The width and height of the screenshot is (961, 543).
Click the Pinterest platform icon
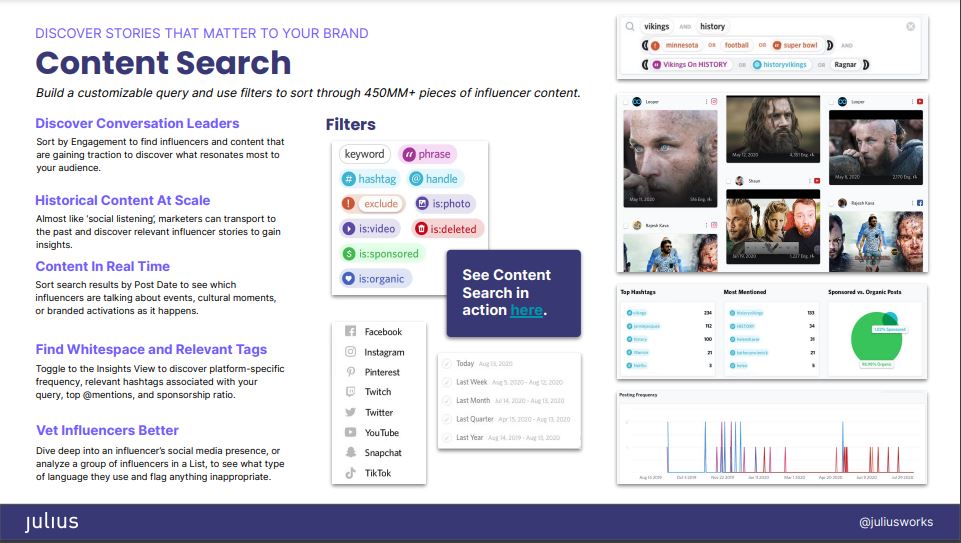pyautogui.click(x=351, y=371)
